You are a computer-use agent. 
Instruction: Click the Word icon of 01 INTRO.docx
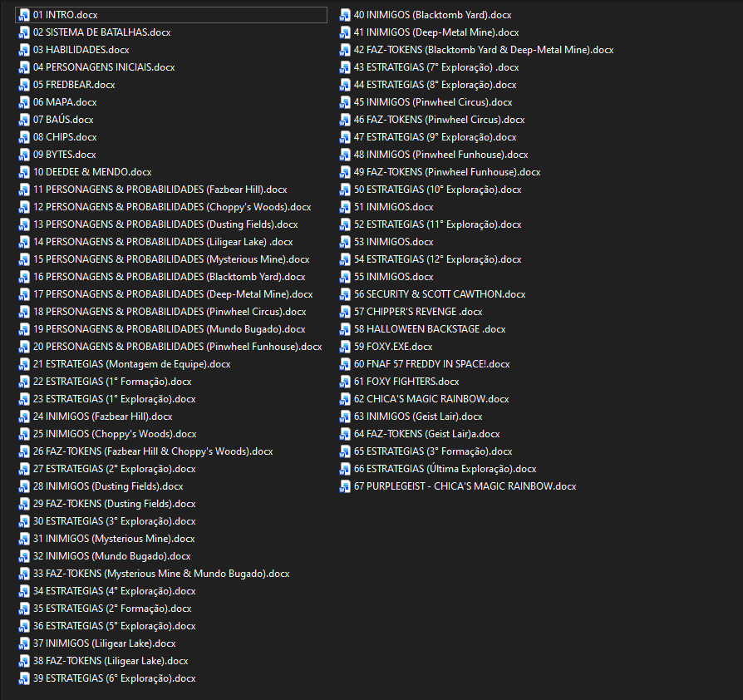coord(24,15)
